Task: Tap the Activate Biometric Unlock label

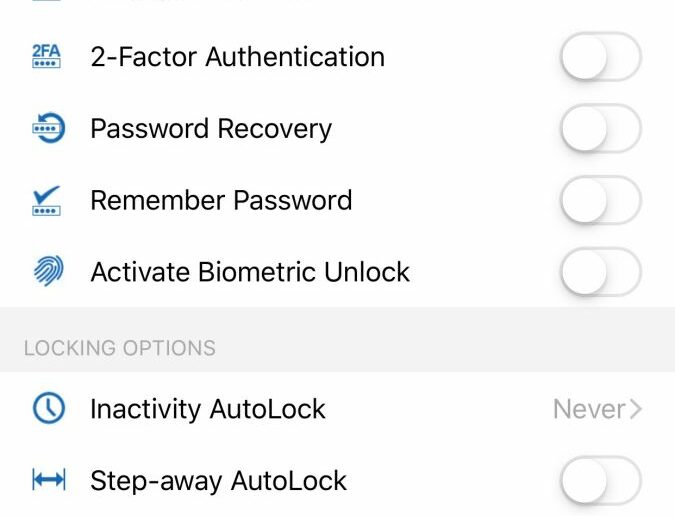Action: [x=250, y=272]
